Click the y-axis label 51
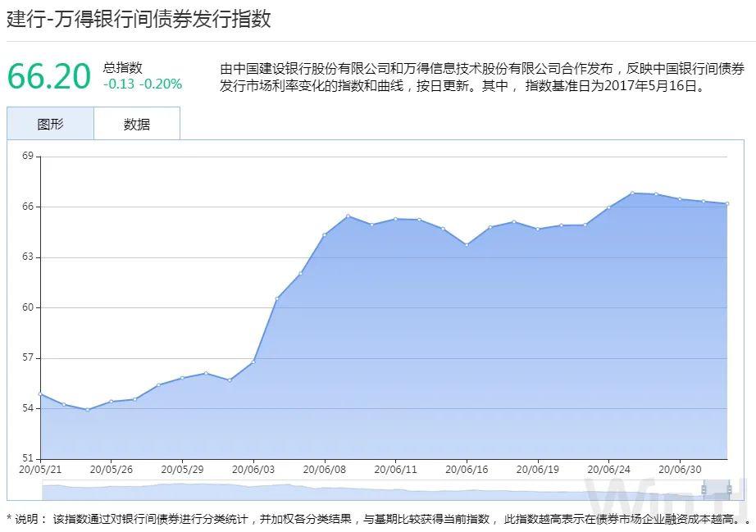756x532 pixels. tap(28, 457)
